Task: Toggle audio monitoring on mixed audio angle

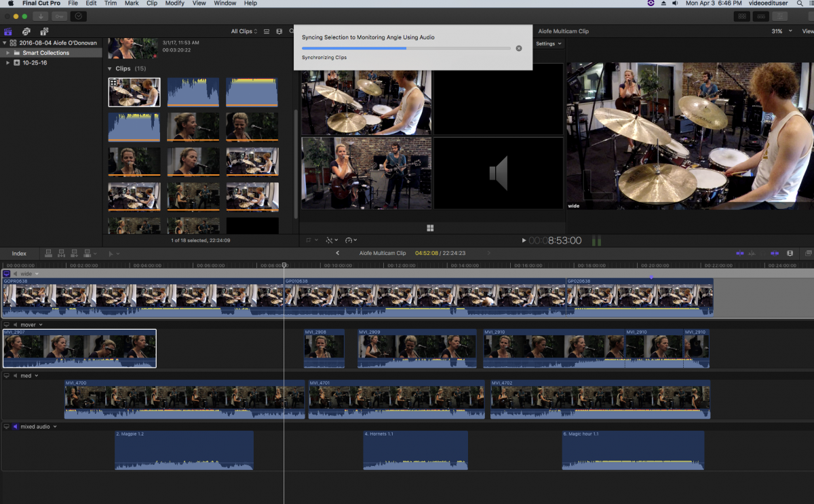Action: (16, 427)
